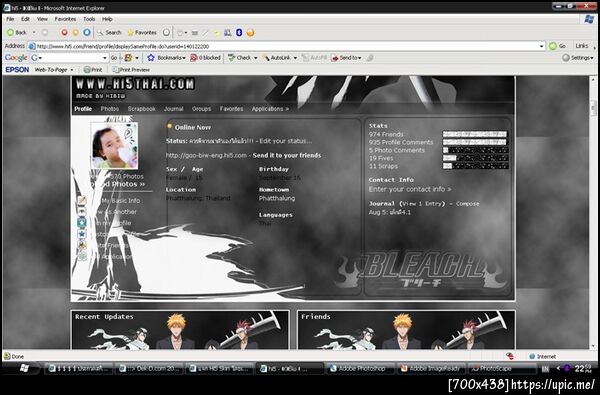Click the Google toolbar logo
Screen dimensions: 600x395
[16, 58]
